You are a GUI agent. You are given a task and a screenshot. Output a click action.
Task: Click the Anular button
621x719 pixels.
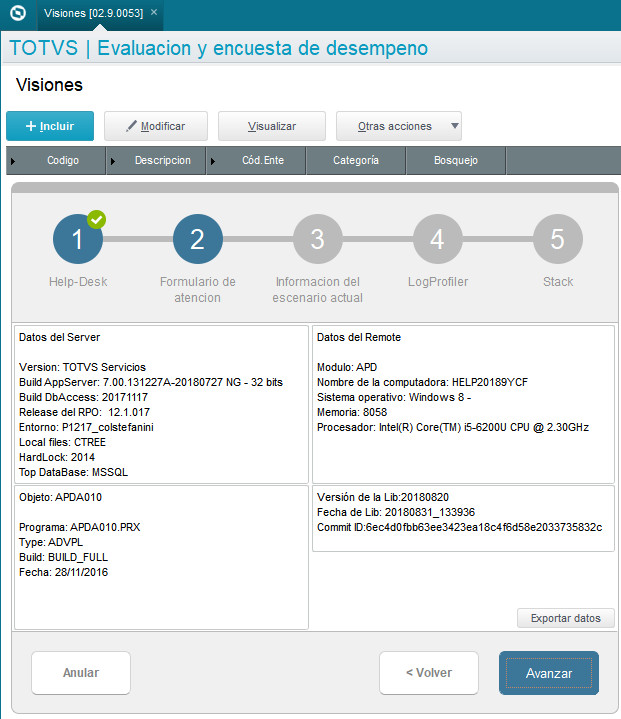pos(81,673)
